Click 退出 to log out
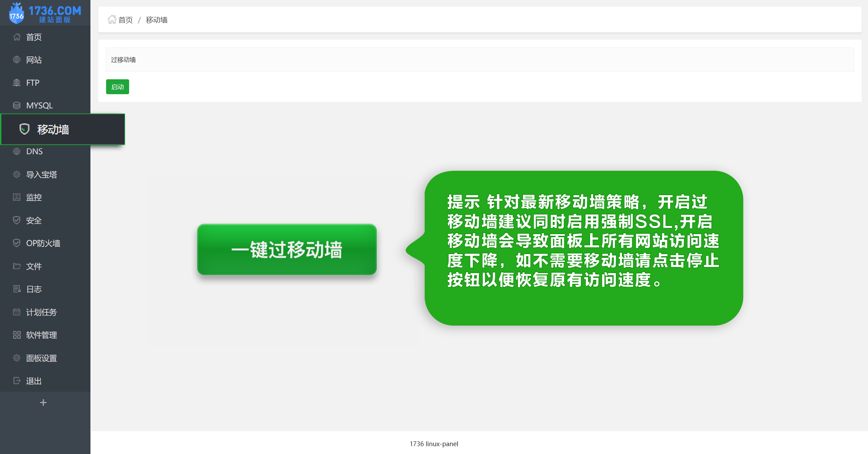The height and width of the screenshot is (454, 868). point(45,380)
